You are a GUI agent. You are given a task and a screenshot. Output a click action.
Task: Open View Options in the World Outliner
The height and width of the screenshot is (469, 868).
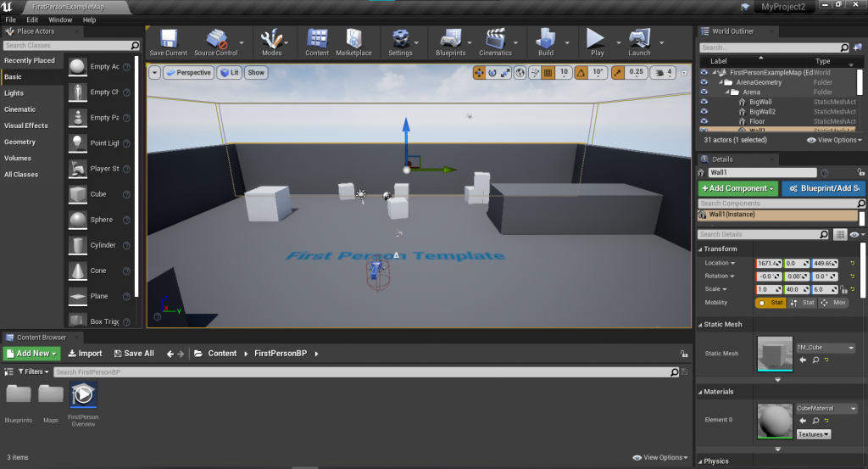[x=834, y=140]
